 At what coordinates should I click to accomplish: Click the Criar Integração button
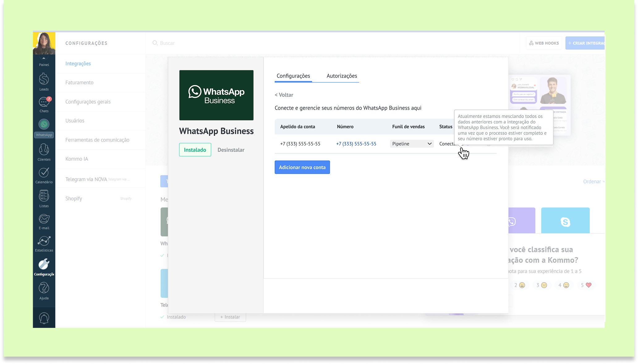point(585,43)
